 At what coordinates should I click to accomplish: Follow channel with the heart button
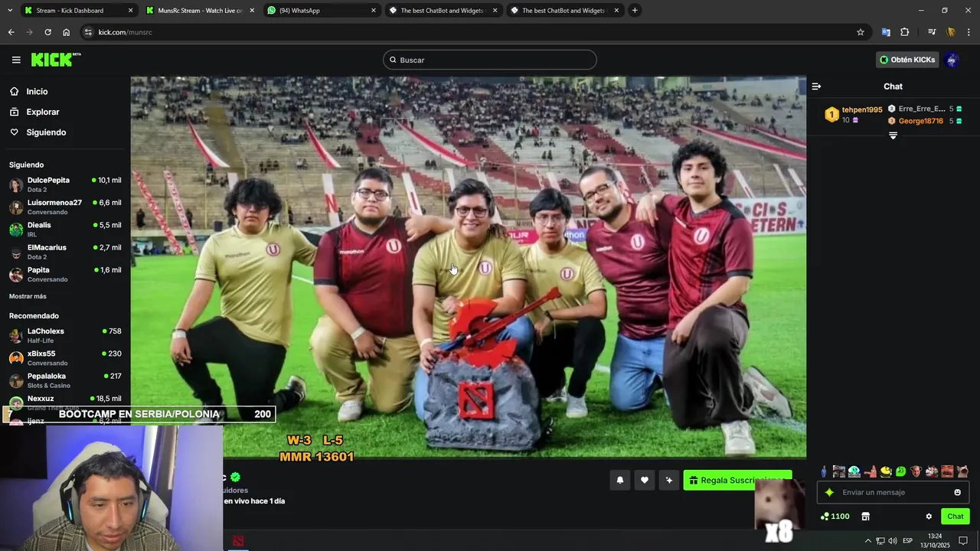[645, 480]
